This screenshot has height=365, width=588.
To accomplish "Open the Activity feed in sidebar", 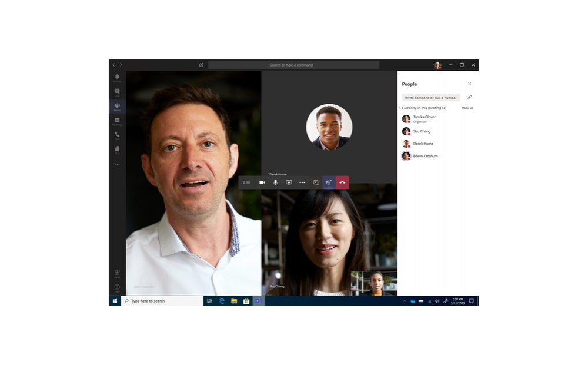I will 117,78.
